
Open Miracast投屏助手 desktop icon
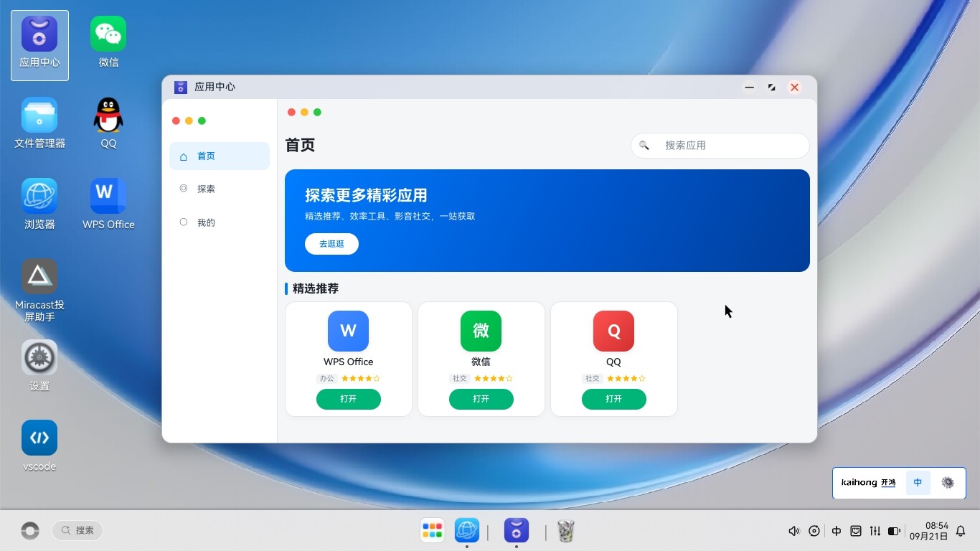[39, 291]
